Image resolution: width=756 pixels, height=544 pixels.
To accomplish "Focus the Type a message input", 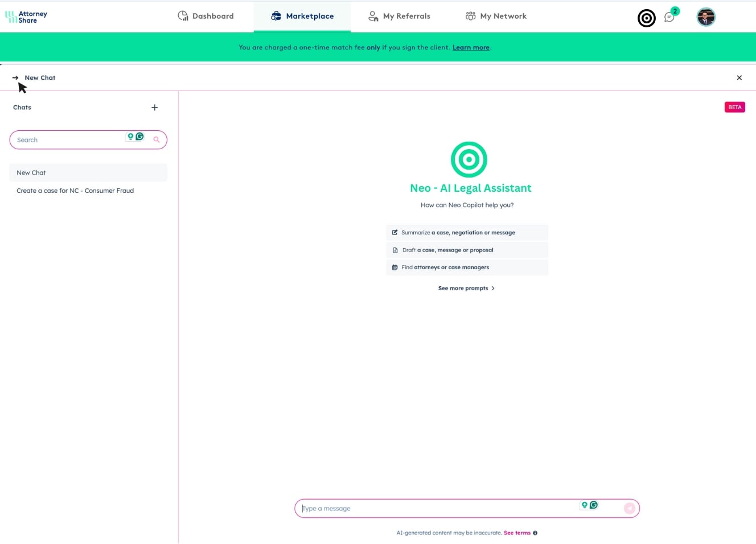I will 438,509.
